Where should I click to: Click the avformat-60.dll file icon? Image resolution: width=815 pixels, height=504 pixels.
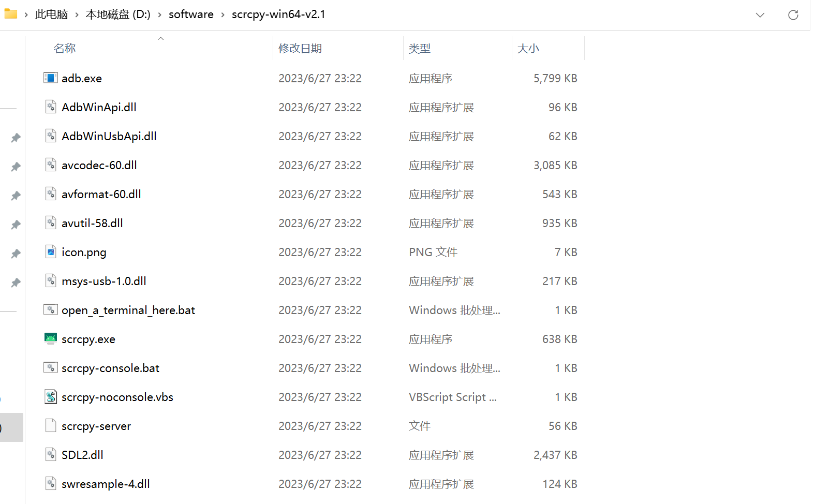coord(50,194)
